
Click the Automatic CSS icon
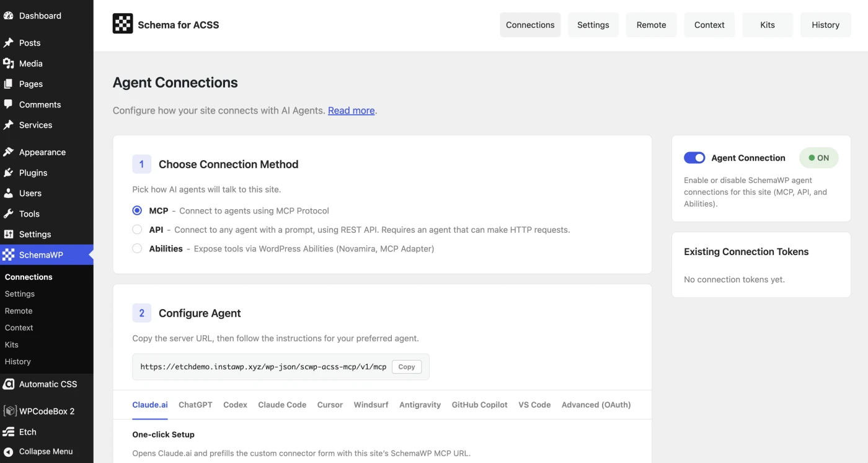tap(9, 384)
